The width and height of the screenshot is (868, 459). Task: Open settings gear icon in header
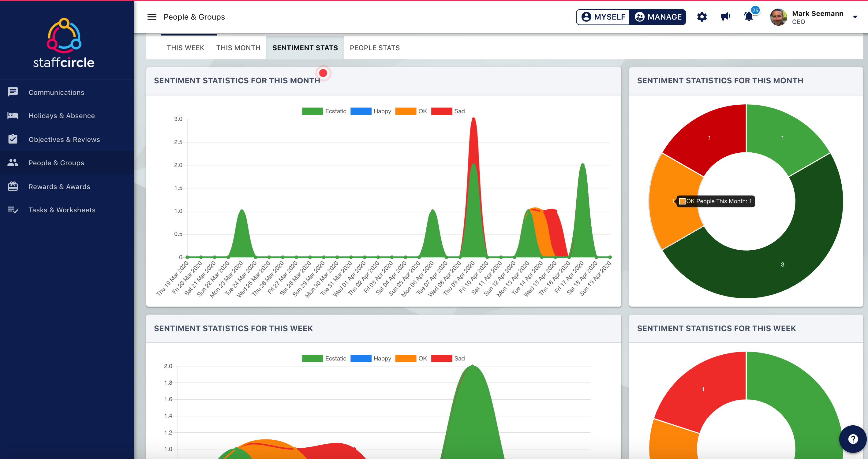[x=702, y=17]
